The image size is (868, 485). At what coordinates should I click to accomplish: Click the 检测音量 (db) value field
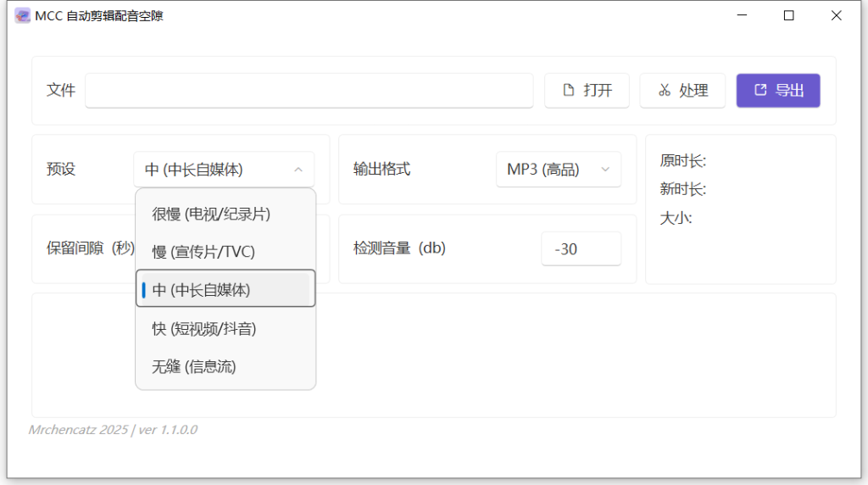click(x=581, y=249)
